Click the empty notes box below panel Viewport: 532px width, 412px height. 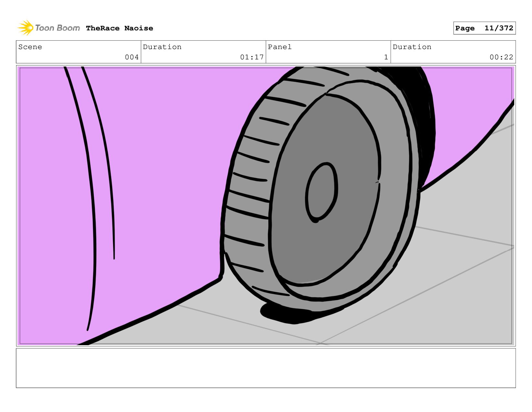[266, 368]
